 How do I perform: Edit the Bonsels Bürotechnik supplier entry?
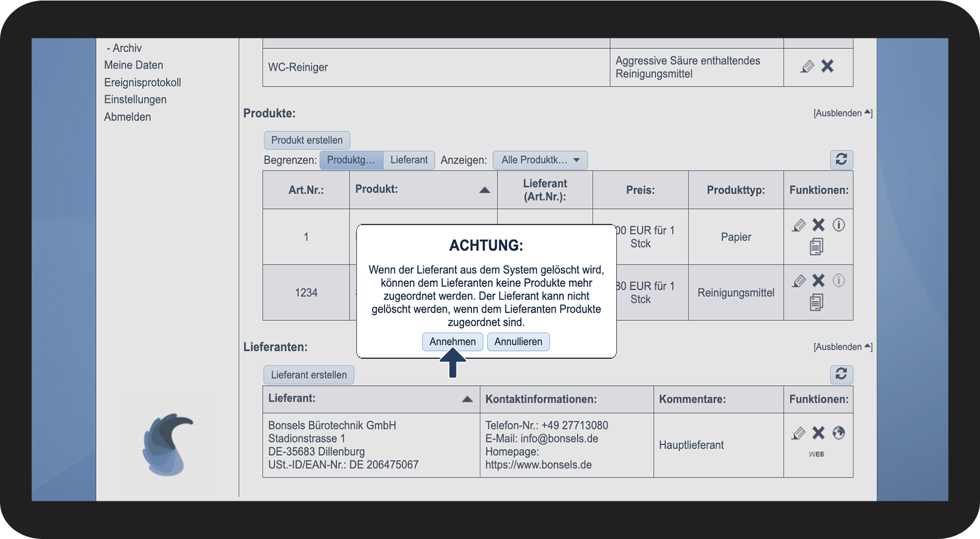click(x=798, y=433)
